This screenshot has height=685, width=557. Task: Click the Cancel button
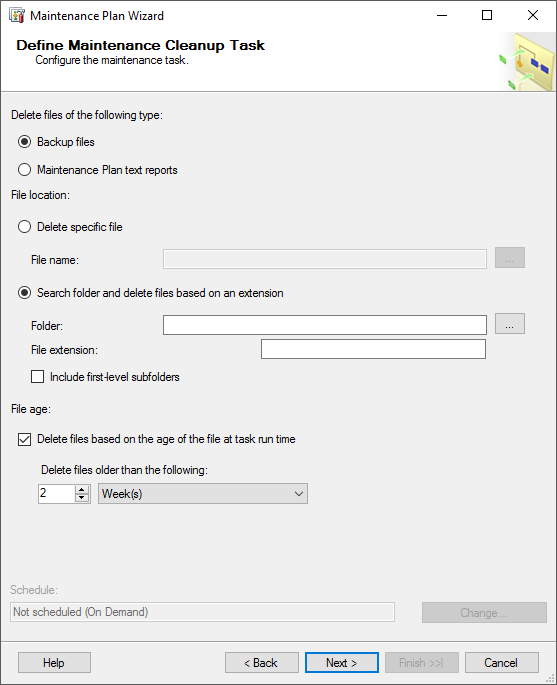pyautogui.click(x=502, y=663)
